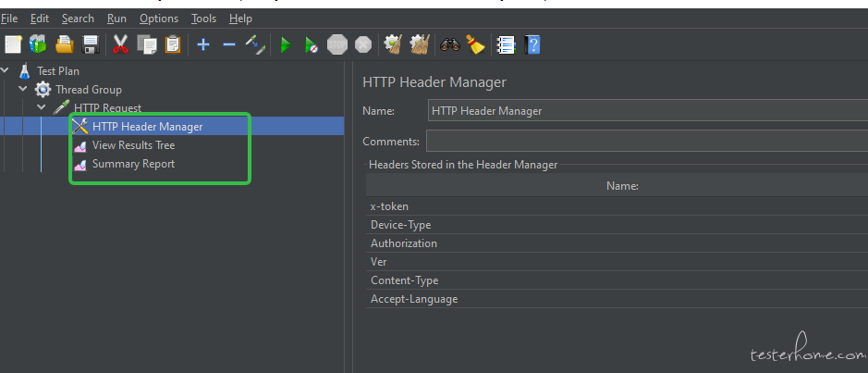Click the Cut scissors icon
This screenshot has width=868, height=373.
pyautogui.click(x=120, y=44)
